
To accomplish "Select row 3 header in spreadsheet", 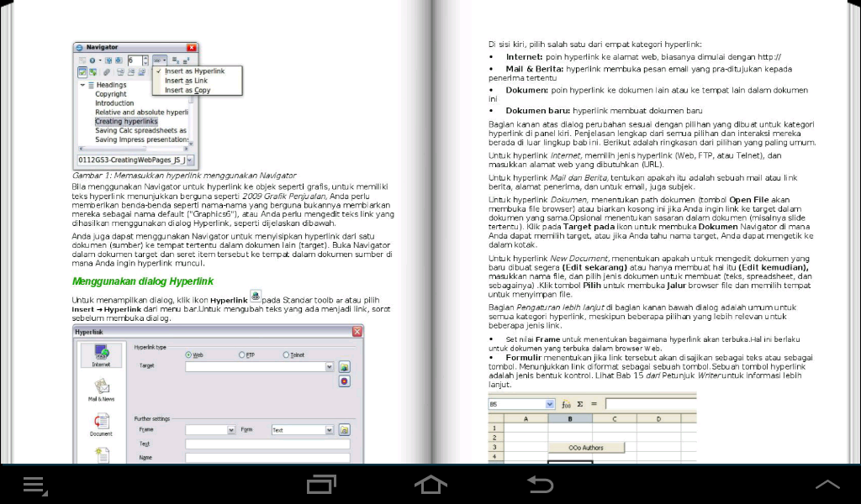I will (496, 447).
